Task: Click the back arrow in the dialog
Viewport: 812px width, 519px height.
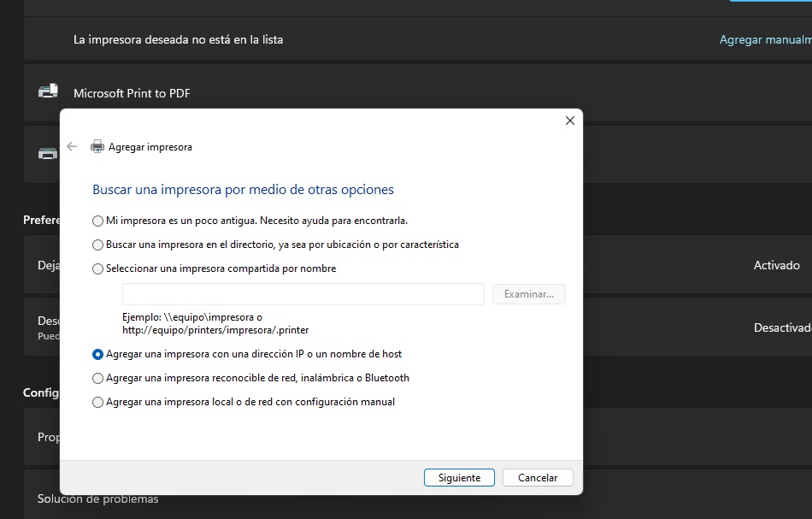Action: tap(72, 146)
